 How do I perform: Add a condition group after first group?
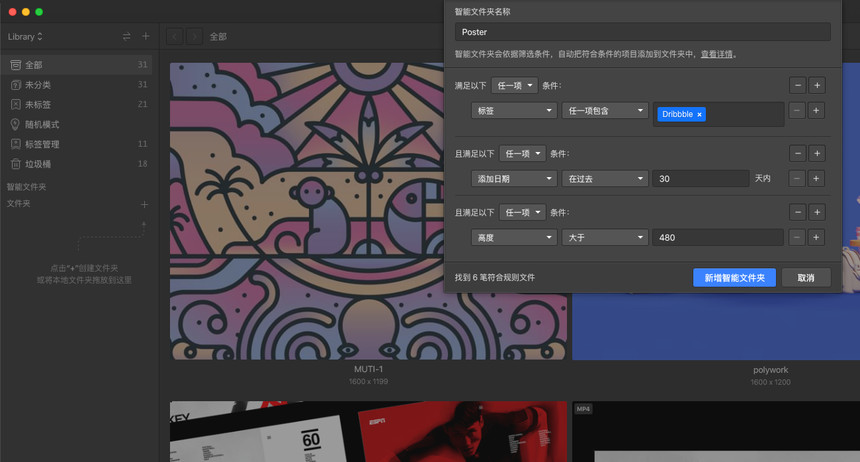(x=817, y=86)
